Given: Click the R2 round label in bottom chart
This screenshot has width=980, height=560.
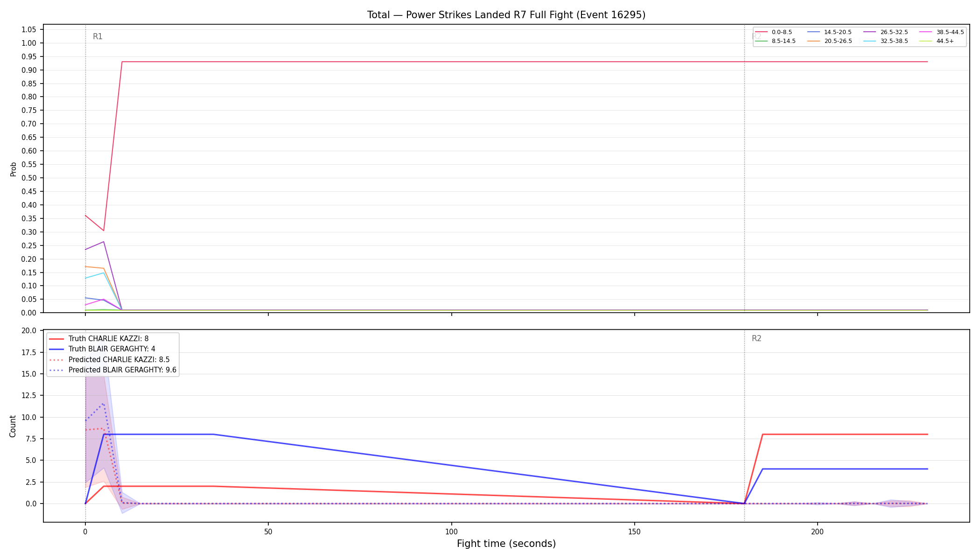Looking at the screenshot, I should 756,338.
